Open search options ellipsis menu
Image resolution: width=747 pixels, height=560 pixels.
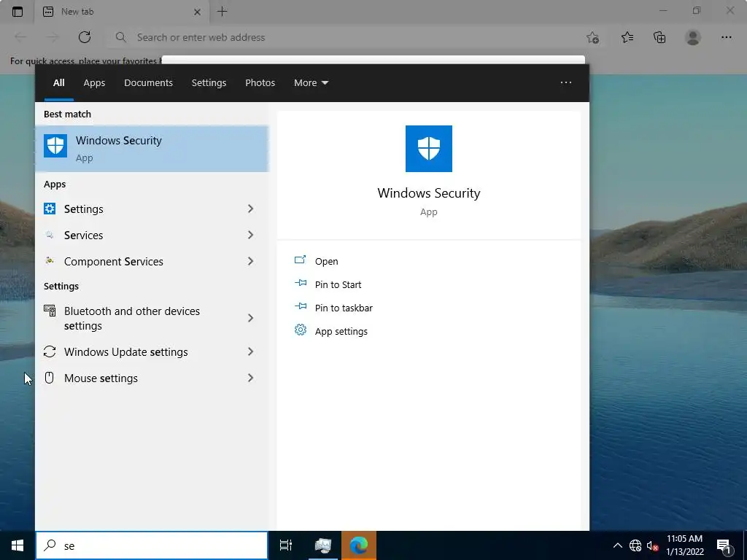[566, 82]
